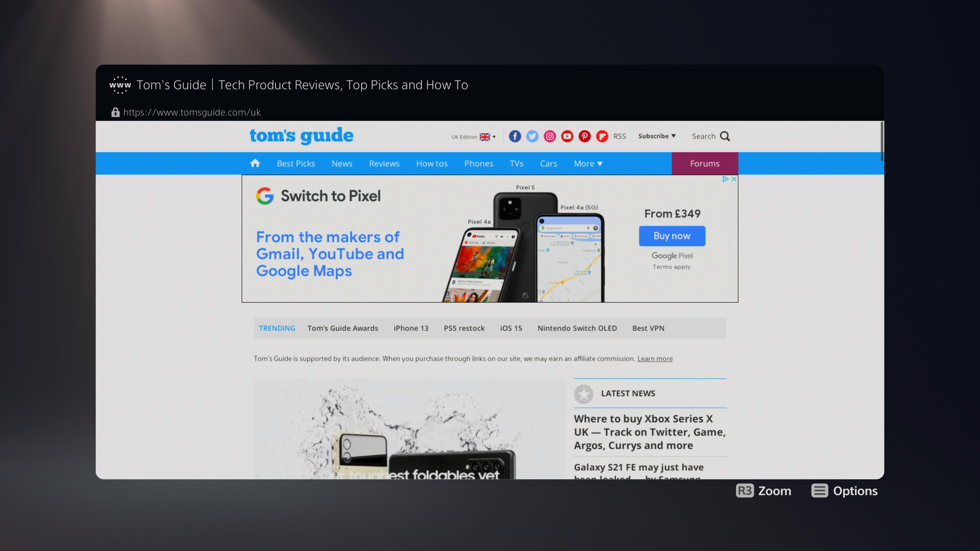Open Best Picks in navigation
980x551 pixels.
tap(296, 164)
